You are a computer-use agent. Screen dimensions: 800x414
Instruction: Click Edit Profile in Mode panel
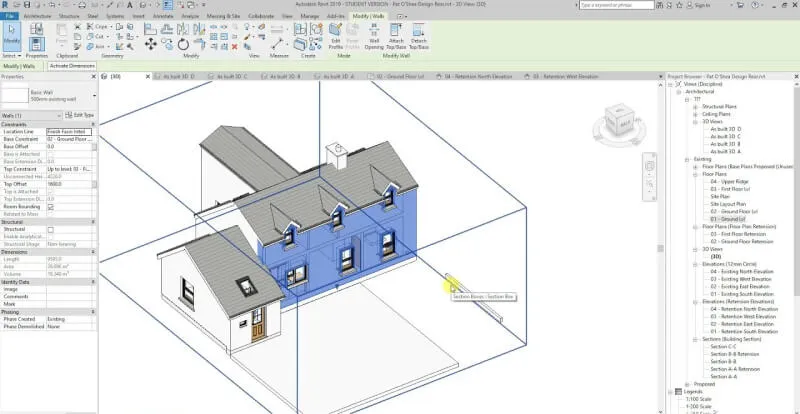335,36
